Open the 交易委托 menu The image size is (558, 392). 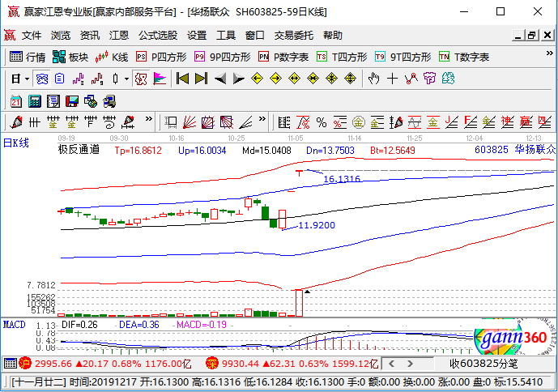(x=294, y=36)
